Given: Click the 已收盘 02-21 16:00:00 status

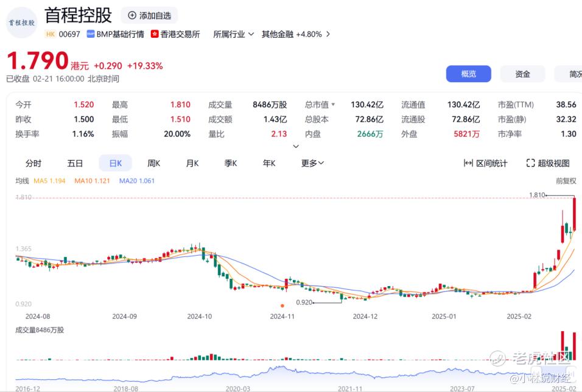Looking at the screenshot, I should (x=63, y=79).
